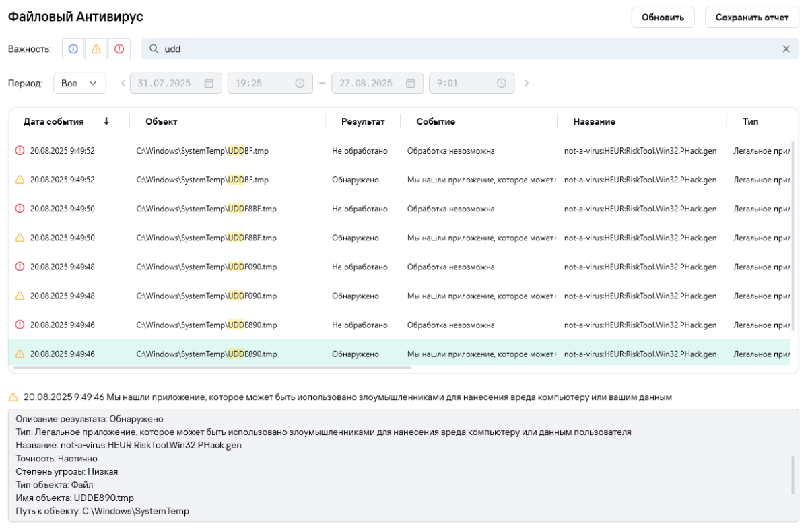
Task: Select UDDBF.tmp path in Обнаружено row
Action: (x=202, y=180)
